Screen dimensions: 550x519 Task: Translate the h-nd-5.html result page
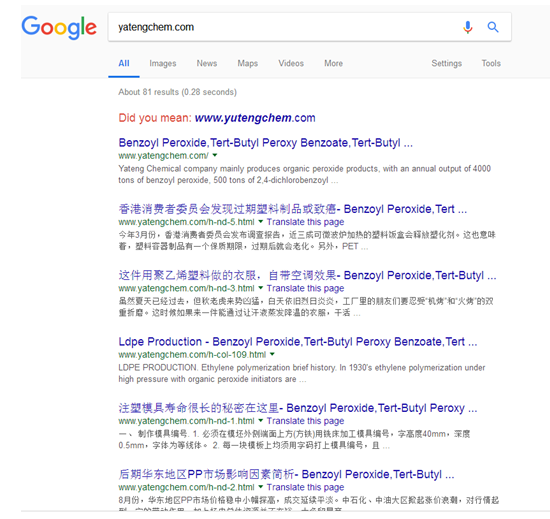click(x=305, y=222)
